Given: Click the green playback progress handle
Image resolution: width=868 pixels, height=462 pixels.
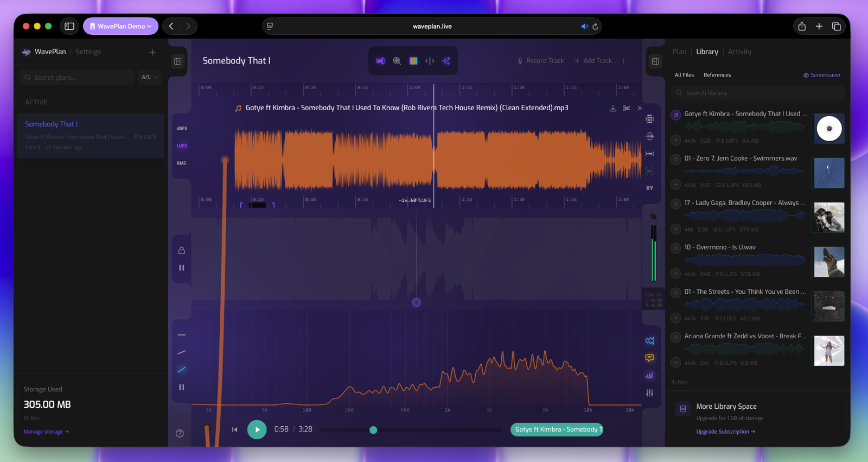Looking at the screenshot, I should click(373, 430).
